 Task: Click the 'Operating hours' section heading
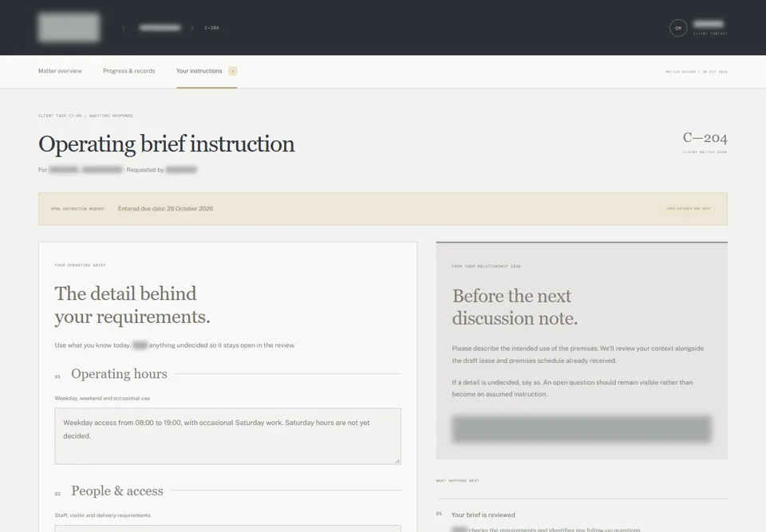[119, 374]
